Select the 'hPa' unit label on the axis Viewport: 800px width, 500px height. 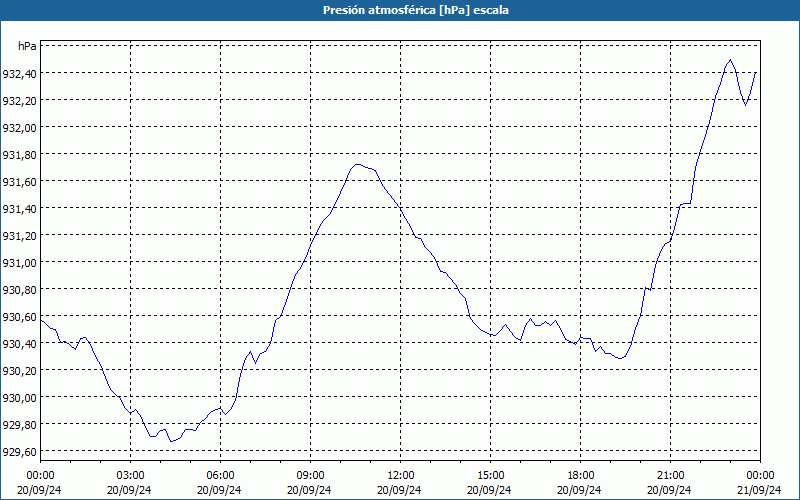coord(27,46)
